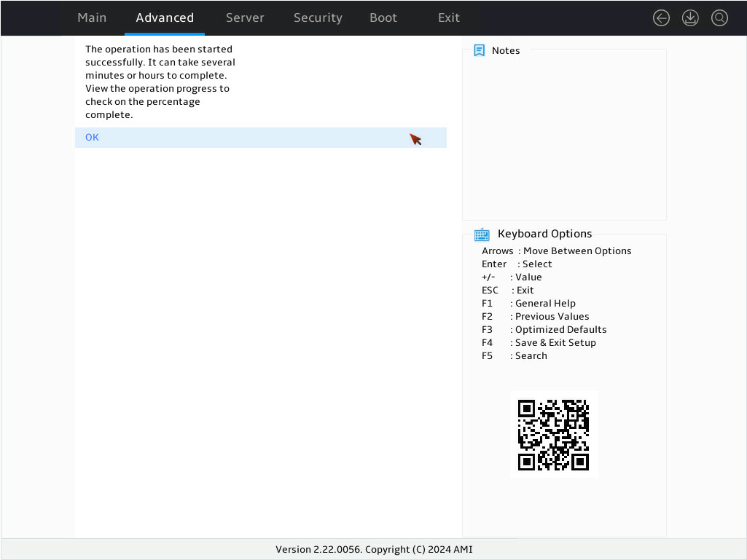Click the '+/- : Value' line
747x560 pixels.
coord(512,277)
